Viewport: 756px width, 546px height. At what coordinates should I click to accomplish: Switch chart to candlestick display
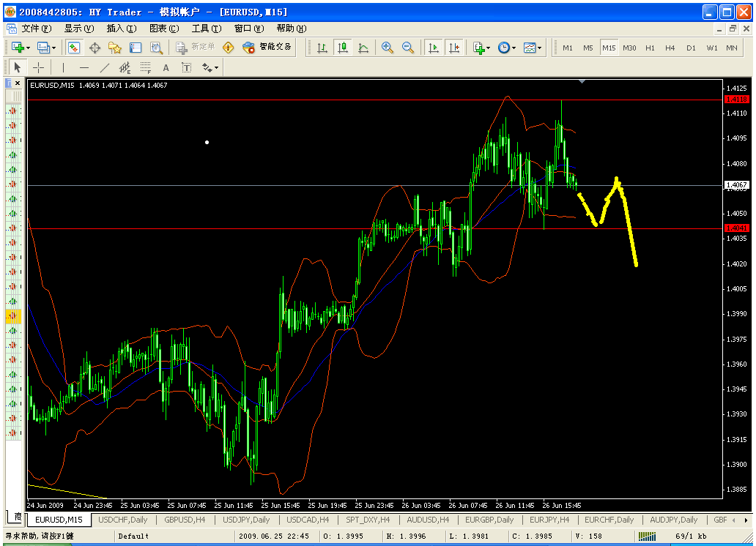point(343,48)
